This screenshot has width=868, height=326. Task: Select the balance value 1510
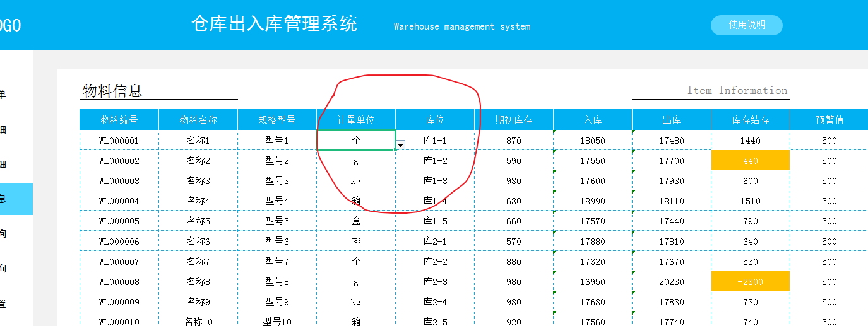pyautogui.click(x=751, y=201)
